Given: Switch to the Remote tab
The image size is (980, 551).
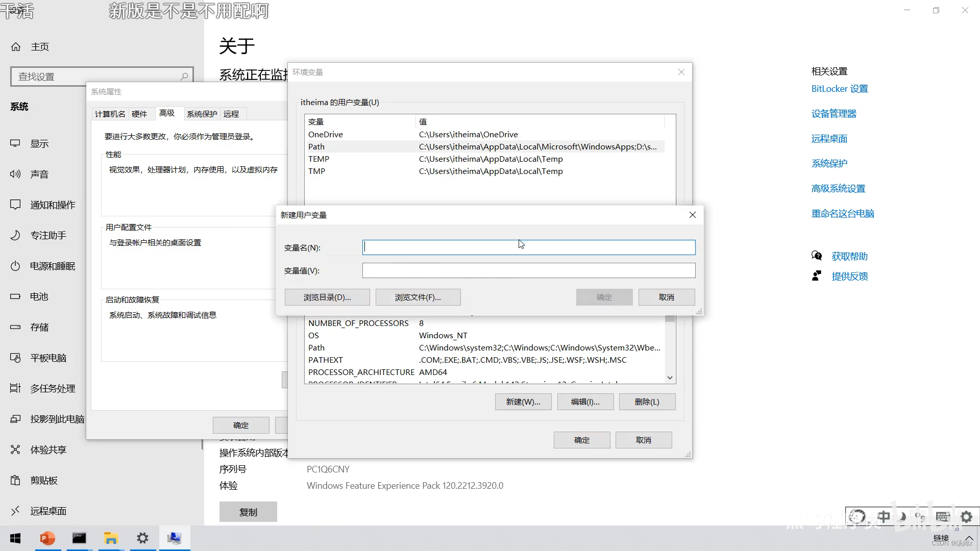Looking at the screenshot, I should [x=231, y=114].
